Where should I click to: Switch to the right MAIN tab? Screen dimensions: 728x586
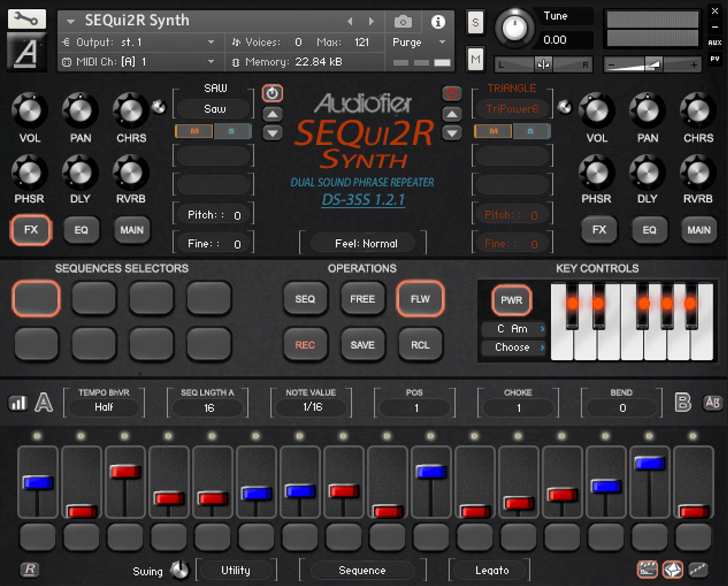click(699, 230)
